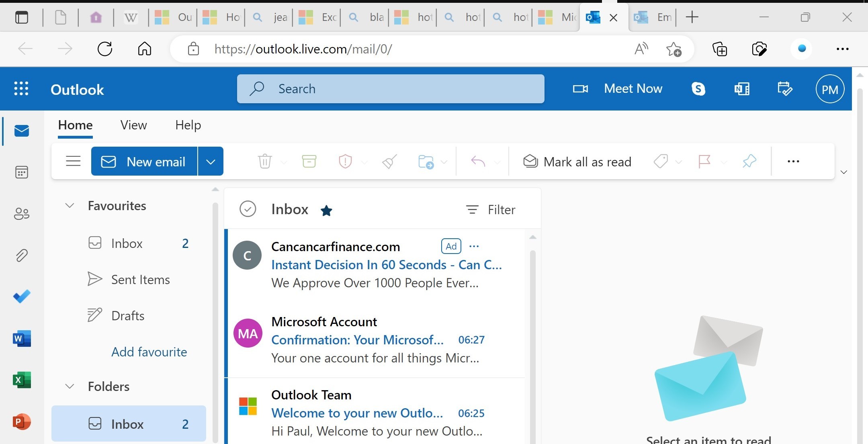Switch to the View tab
The image size is (868, 444).
pos(133,125)
